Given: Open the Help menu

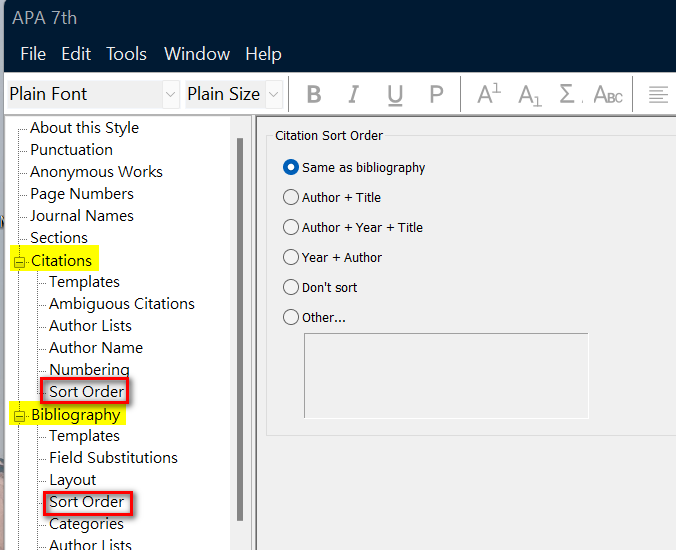Looking at the screenshot, I should [263, 54].
